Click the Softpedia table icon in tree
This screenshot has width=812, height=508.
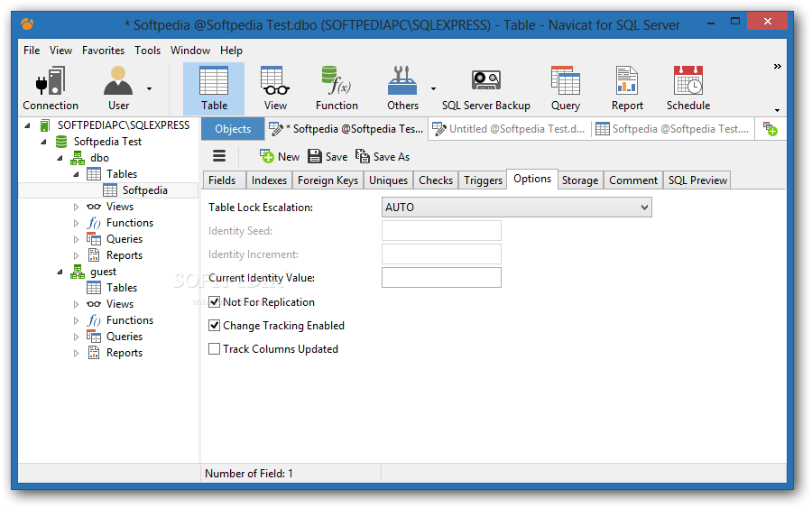pos(109,190)
